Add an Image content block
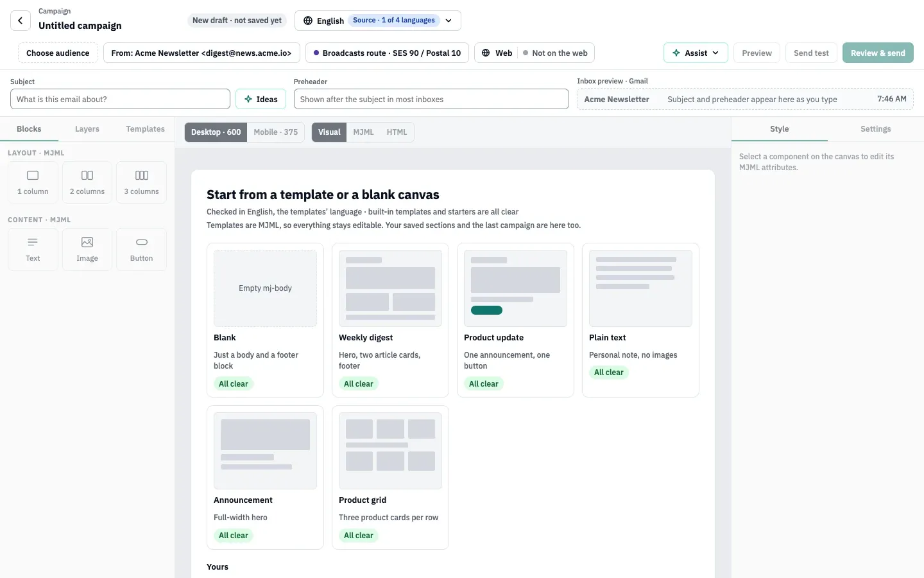Viewport: 924px width, 578px height. 87,249
